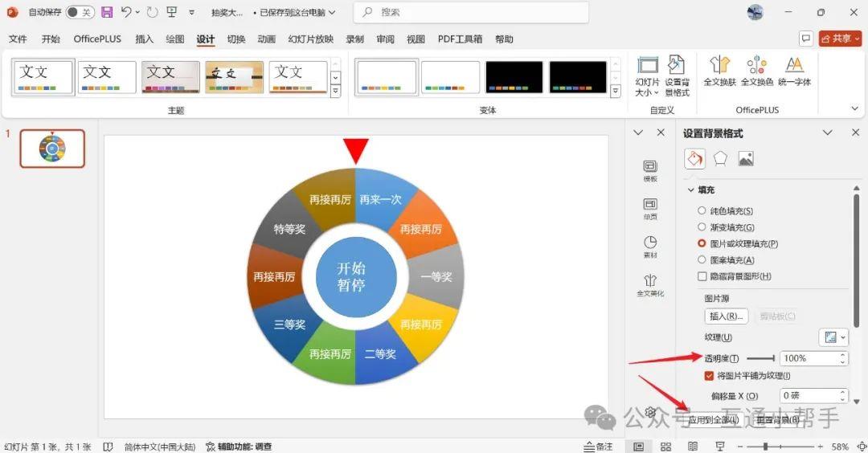Open the Texture (纹理) dropdown button
Screen dimensions: 868x453
click(x=833, y=337)
